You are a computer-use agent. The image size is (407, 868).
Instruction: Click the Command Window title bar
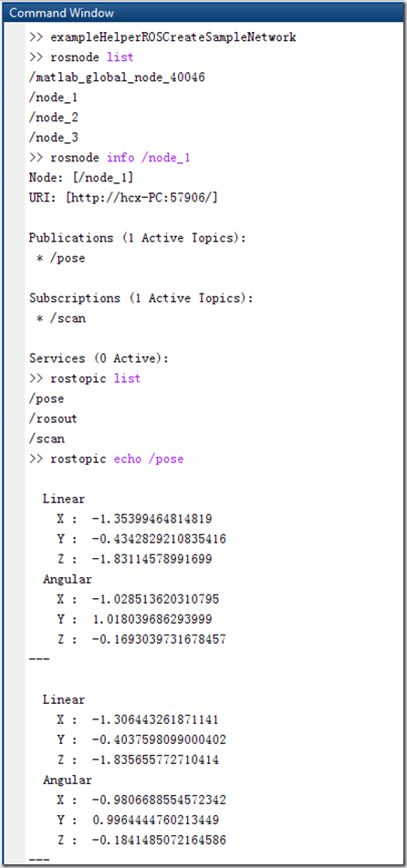203,12
